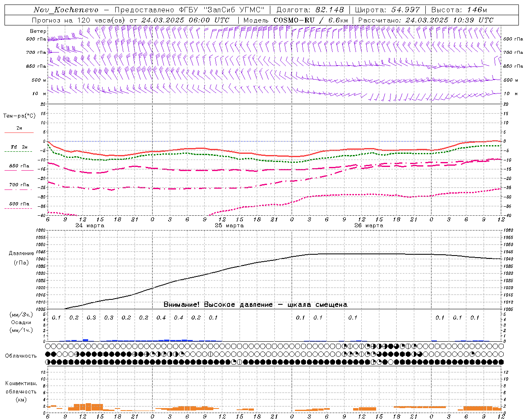Click the Осадки precipitation label
Image resolution: width=525 pixels, height=420 pixels.
(21, 323)
